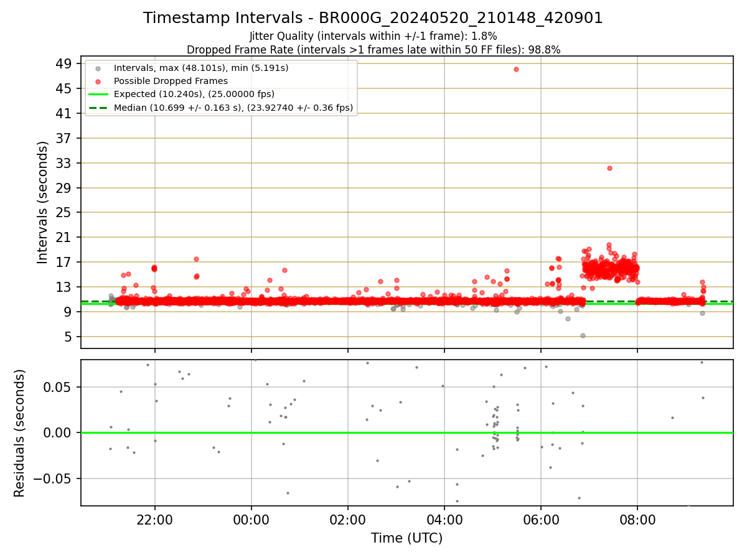Click legend entry Possible Dropped Frames

[x=171, y=81]
